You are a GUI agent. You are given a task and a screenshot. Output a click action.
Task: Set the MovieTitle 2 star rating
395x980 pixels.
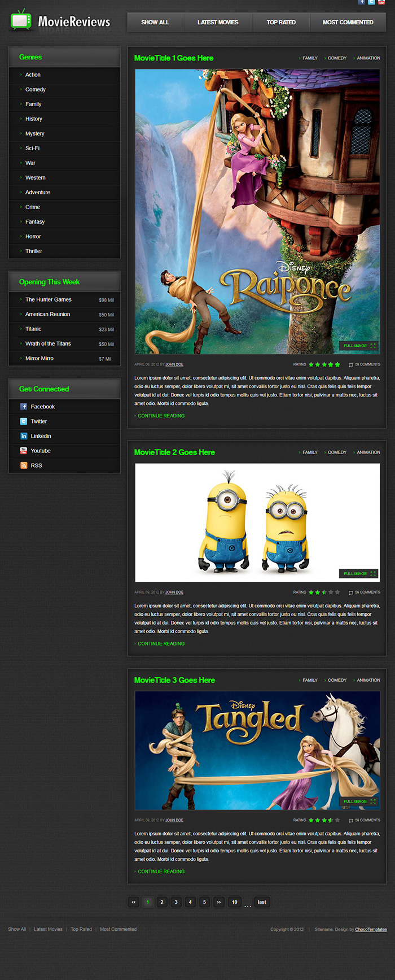pyautogui.click(x=324, y=593)
